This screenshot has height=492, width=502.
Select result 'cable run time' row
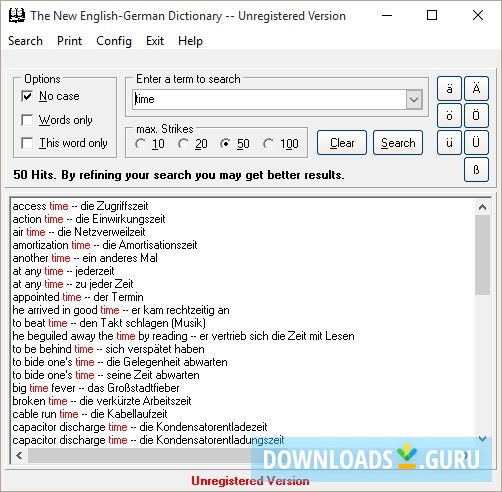coord(90,414)
